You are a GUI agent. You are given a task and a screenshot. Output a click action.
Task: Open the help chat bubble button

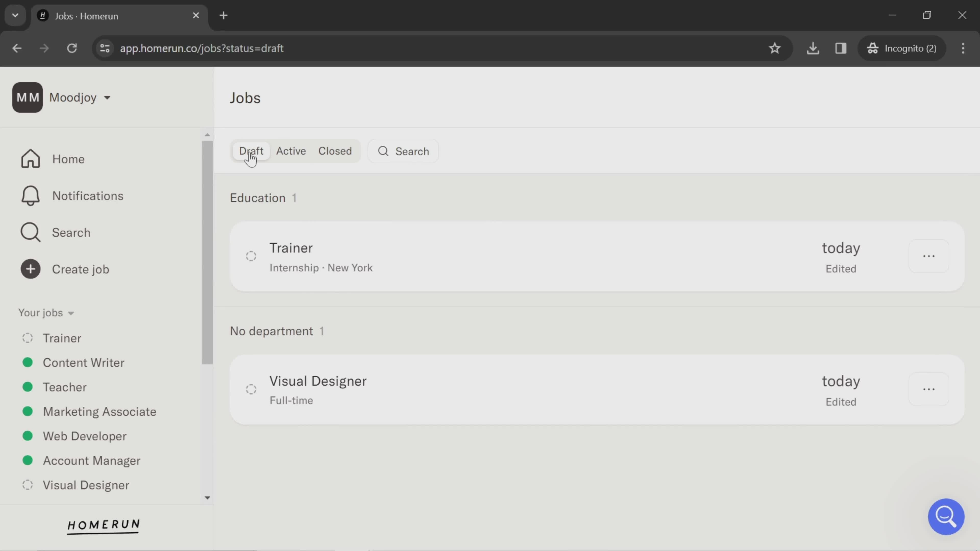pos(946,516)
